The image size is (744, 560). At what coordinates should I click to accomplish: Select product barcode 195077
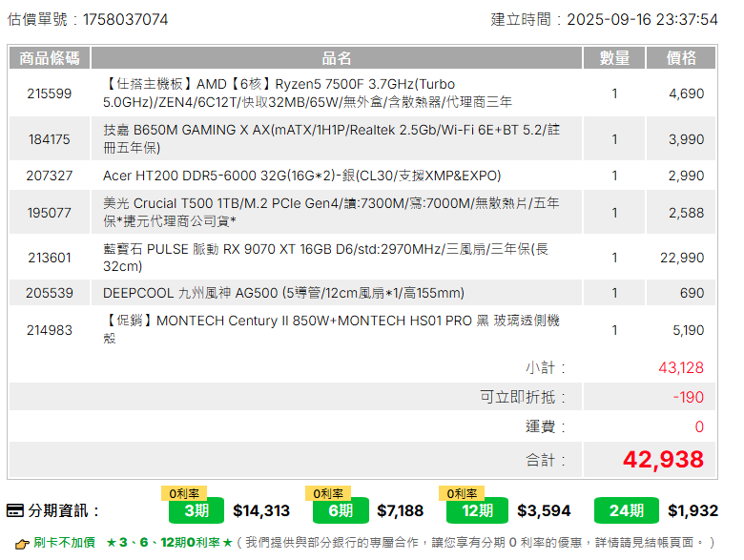(50, 212)
